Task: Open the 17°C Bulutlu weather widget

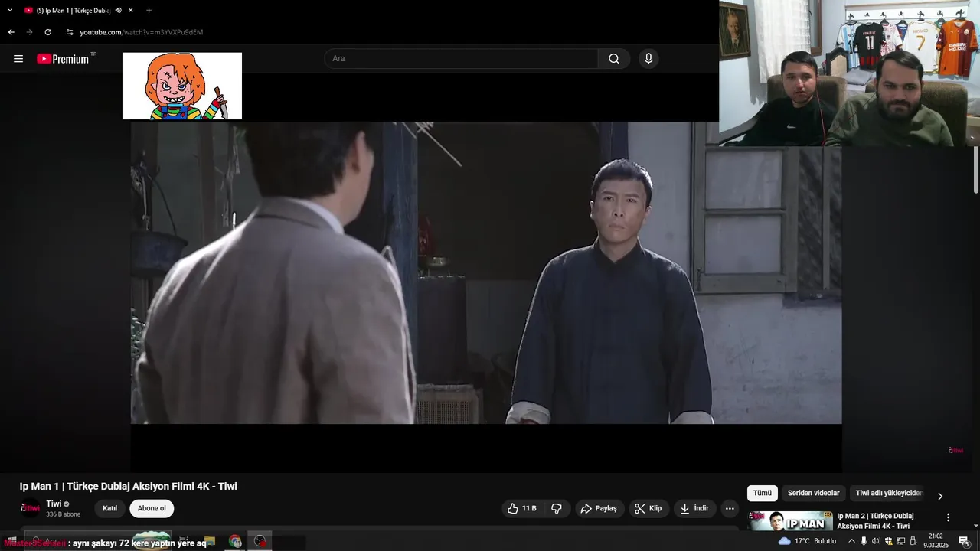Action: coord(807,541)
